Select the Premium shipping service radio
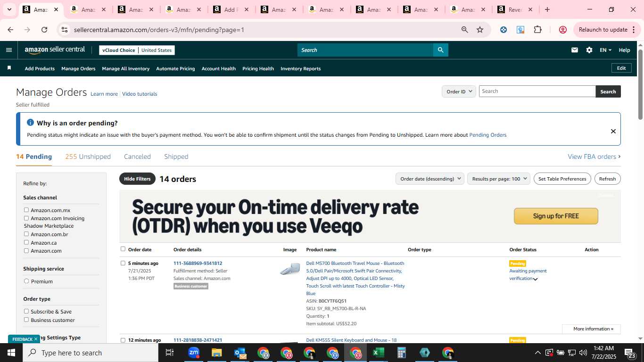This screenshot has height=362, width=644. tap(26, 281)
